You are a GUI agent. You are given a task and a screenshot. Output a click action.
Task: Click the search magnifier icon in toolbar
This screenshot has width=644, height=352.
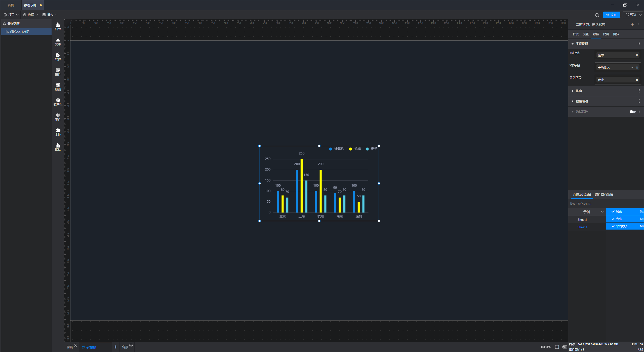(597, 15)
